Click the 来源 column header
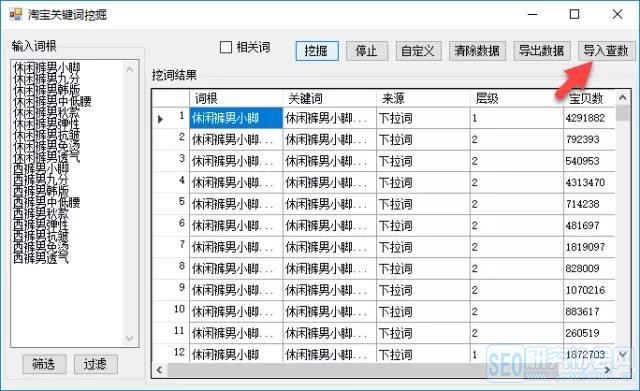Image resolution: width=640 pixels, height=391 pixels. (423, 98)
